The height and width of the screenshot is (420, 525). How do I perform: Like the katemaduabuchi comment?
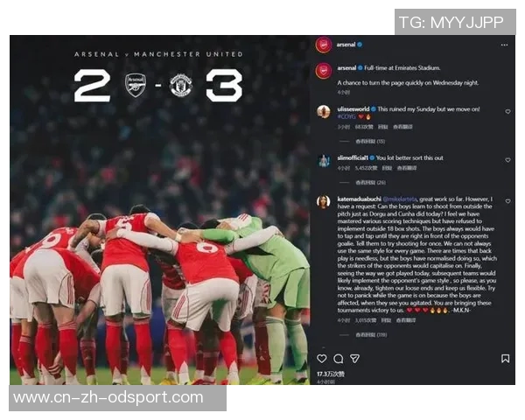(507, 201)
